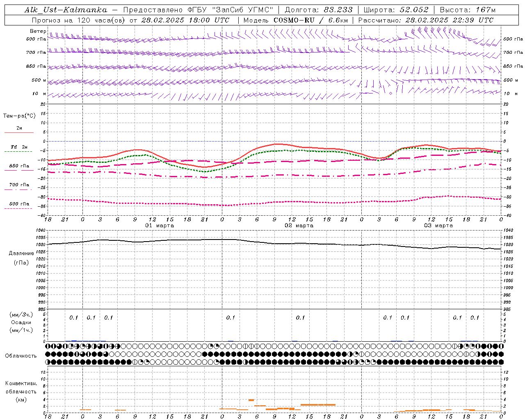525x420 pixels.
Task: Click the date label 03 марта
Action: click(x=438, y=226)
